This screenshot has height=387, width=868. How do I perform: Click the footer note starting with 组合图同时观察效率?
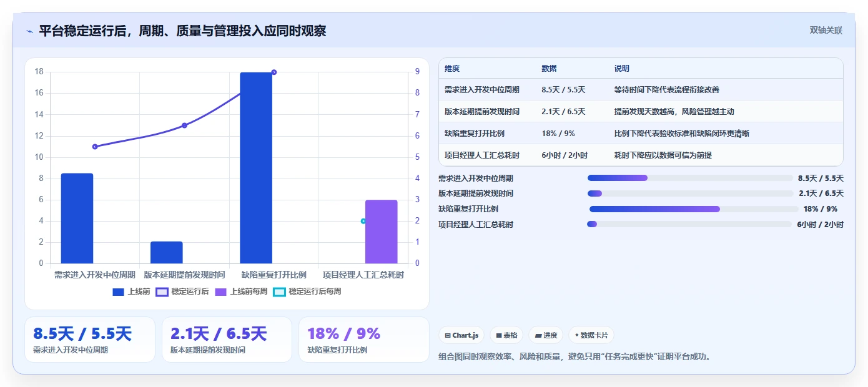pos(575,357)
